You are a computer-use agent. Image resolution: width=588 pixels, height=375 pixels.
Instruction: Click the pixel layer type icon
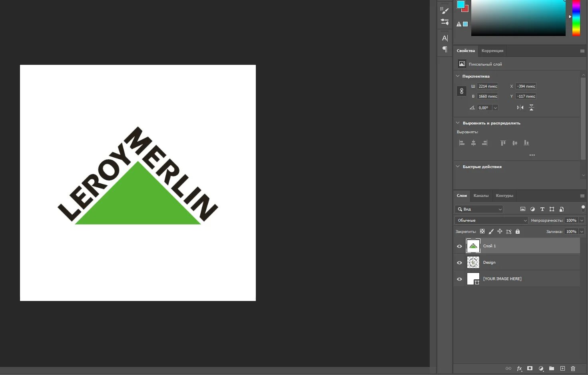462,64
